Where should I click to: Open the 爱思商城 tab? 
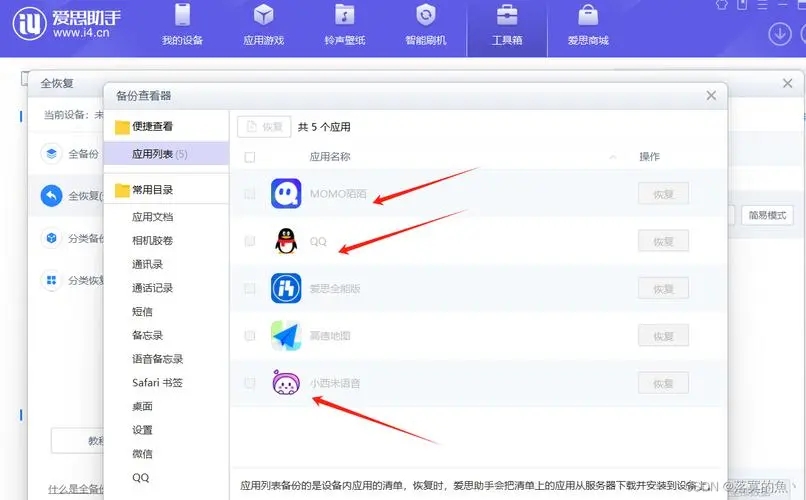[588, 25]
